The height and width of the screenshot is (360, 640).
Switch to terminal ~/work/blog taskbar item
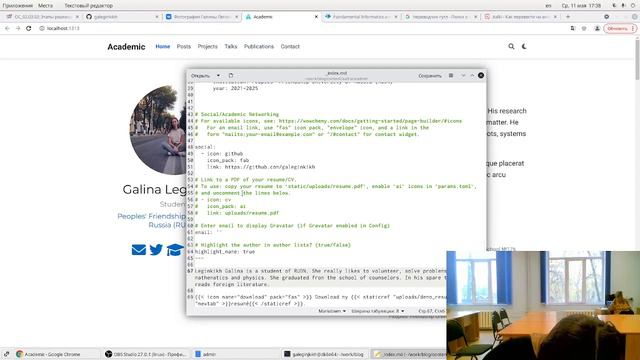(x=324, y=354)
